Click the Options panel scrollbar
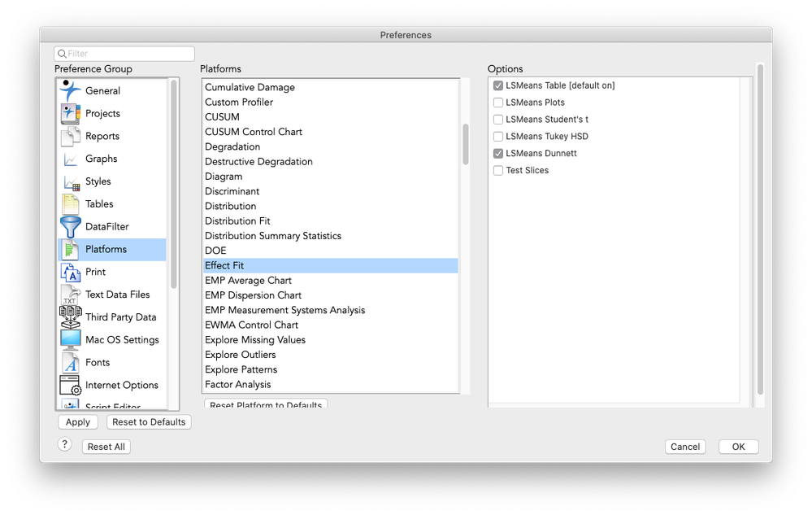The image size is (812, 515). coord(760,229)
